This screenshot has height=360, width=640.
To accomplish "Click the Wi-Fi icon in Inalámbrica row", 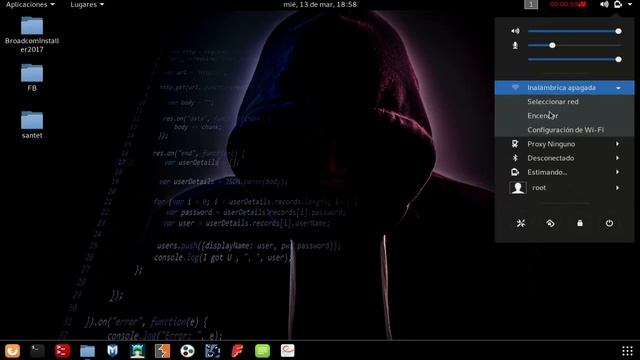I will pos(516,88).
